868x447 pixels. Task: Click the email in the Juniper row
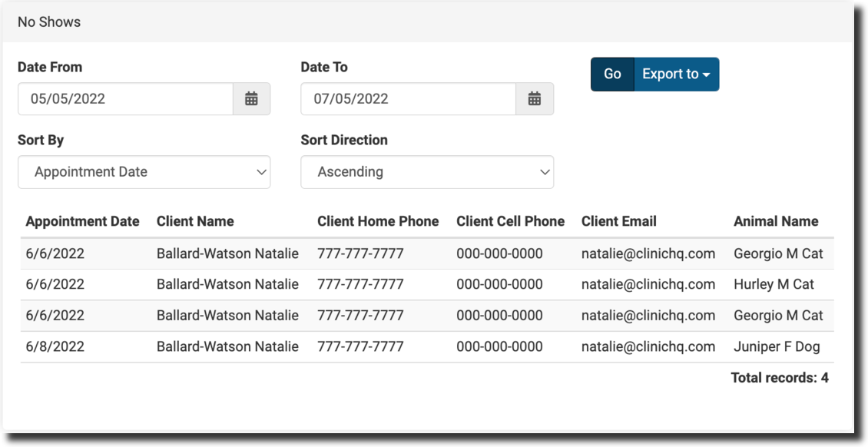(x=648, y=346)
